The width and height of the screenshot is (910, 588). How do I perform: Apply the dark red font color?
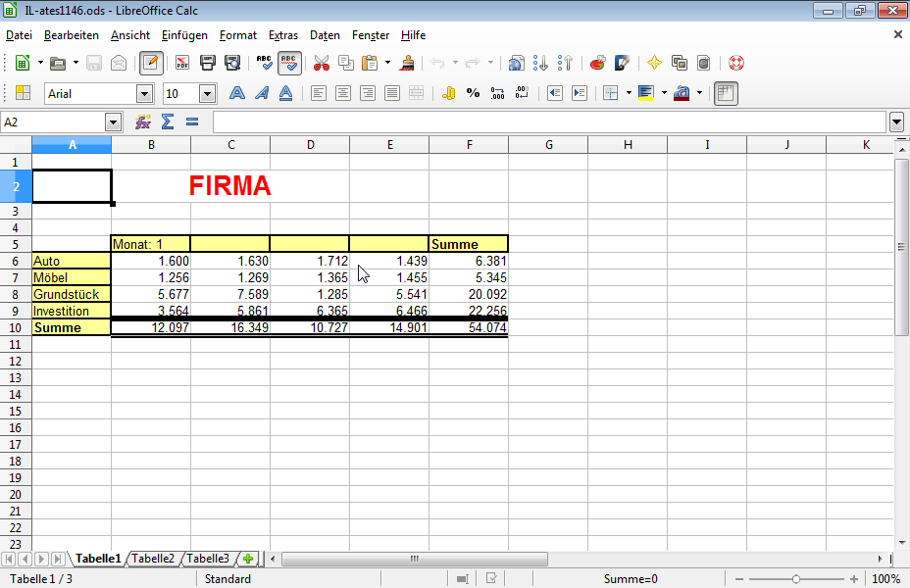tap(682, 93)
